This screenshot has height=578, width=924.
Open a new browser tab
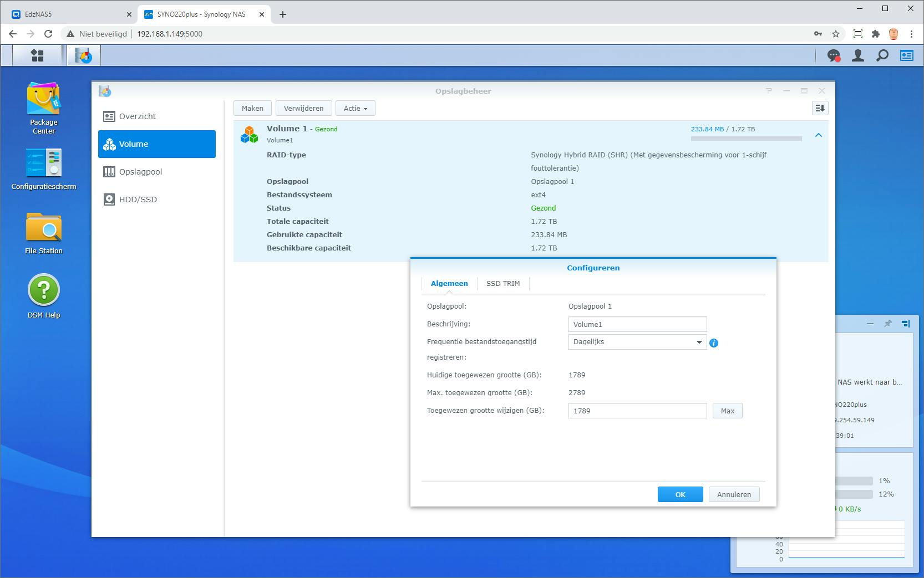(x=283, y=14)
